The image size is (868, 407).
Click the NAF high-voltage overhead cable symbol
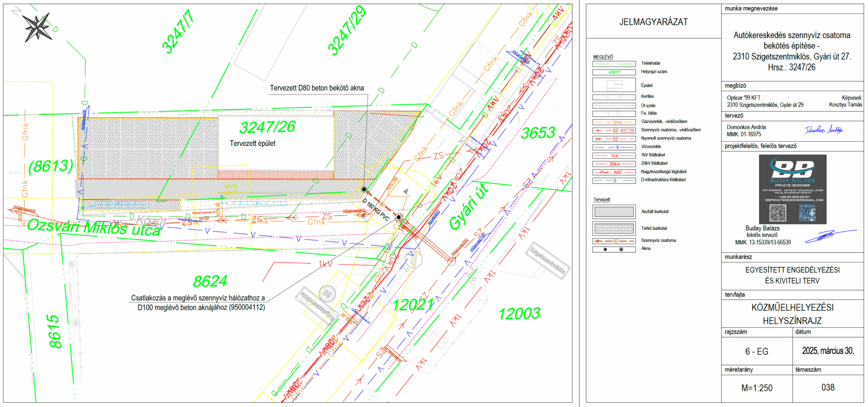pos(614,172)
